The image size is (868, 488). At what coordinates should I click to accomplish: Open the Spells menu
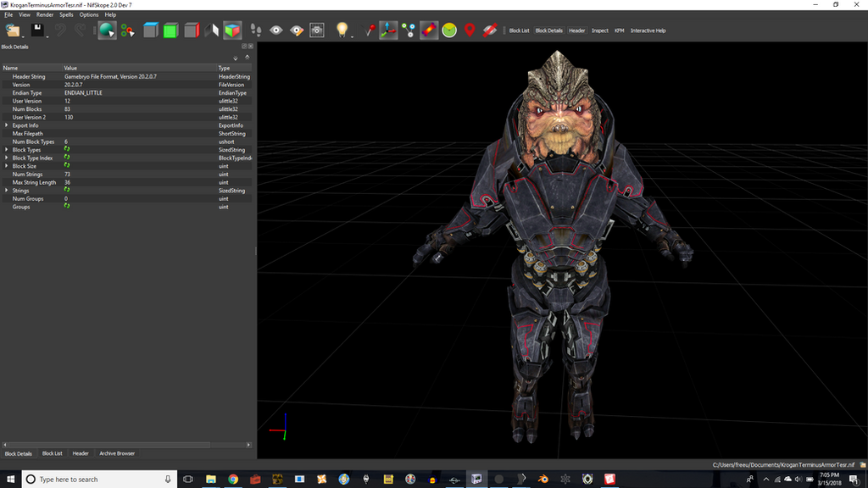point(66,15)
